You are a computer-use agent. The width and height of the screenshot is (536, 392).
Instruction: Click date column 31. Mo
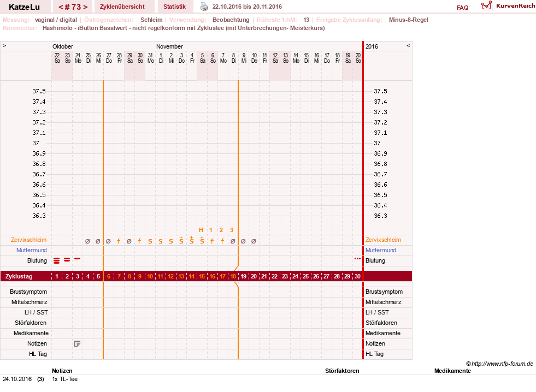[x=150, y=58]
